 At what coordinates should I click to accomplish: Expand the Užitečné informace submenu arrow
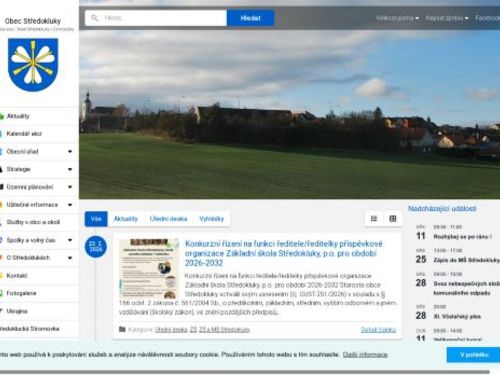[70, 205]
